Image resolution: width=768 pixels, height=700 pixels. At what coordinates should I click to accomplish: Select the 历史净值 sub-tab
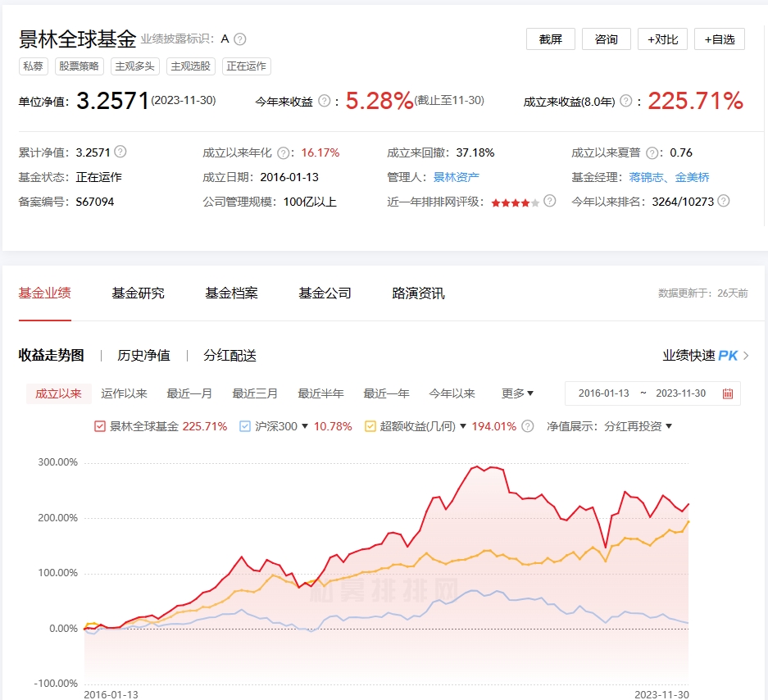143,355
